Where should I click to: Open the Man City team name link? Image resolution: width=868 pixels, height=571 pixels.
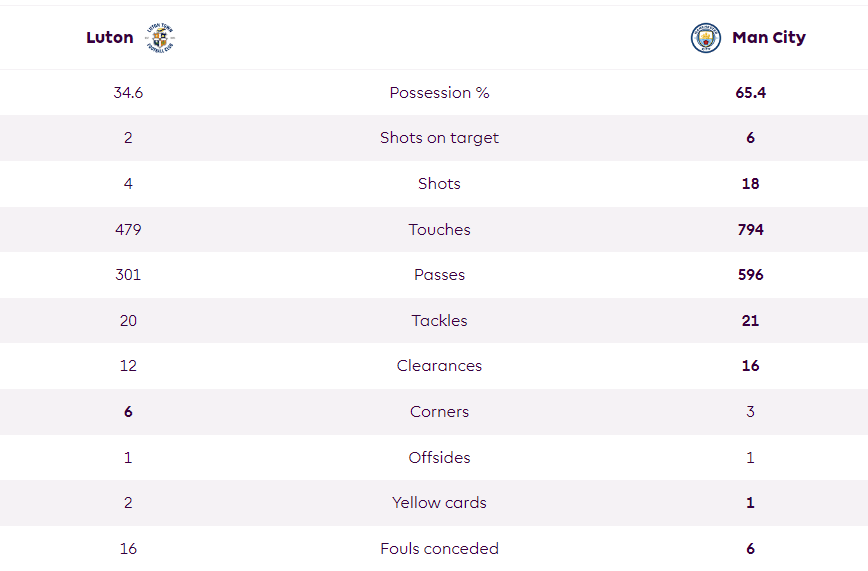coord(769,38)
